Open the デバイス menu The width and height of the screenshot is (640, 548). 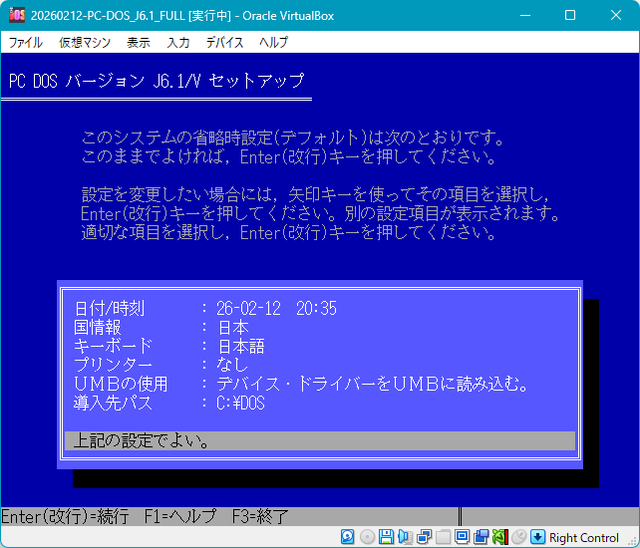(224, 43)
